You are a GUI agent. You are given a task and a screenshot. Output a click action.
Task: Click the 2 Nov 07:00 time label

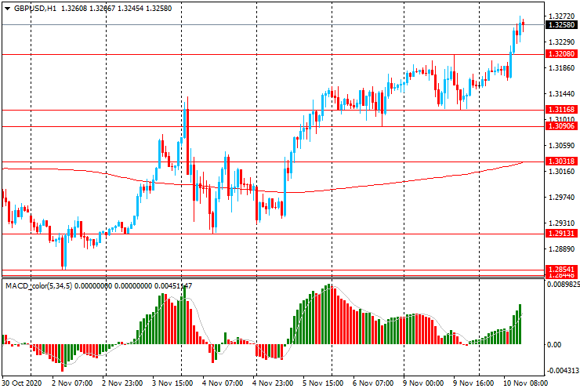coord(72,383)
